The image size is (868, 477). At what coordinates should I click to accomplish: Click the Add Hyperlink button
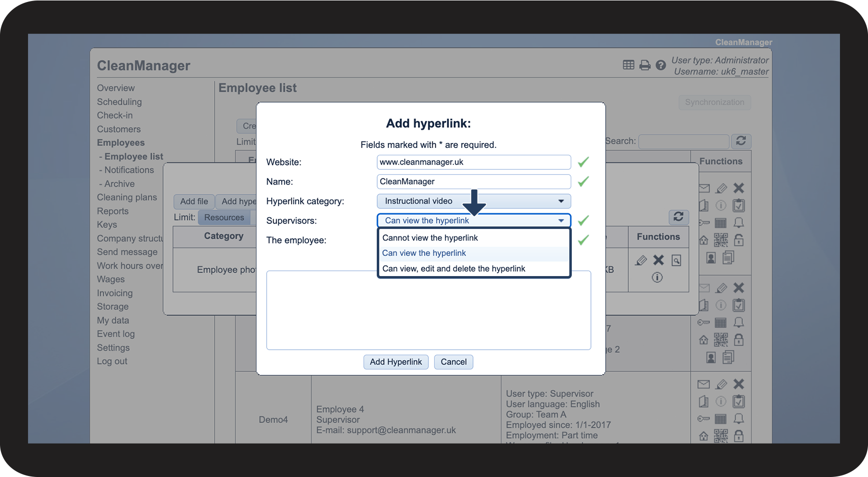(x=396, y=362)
